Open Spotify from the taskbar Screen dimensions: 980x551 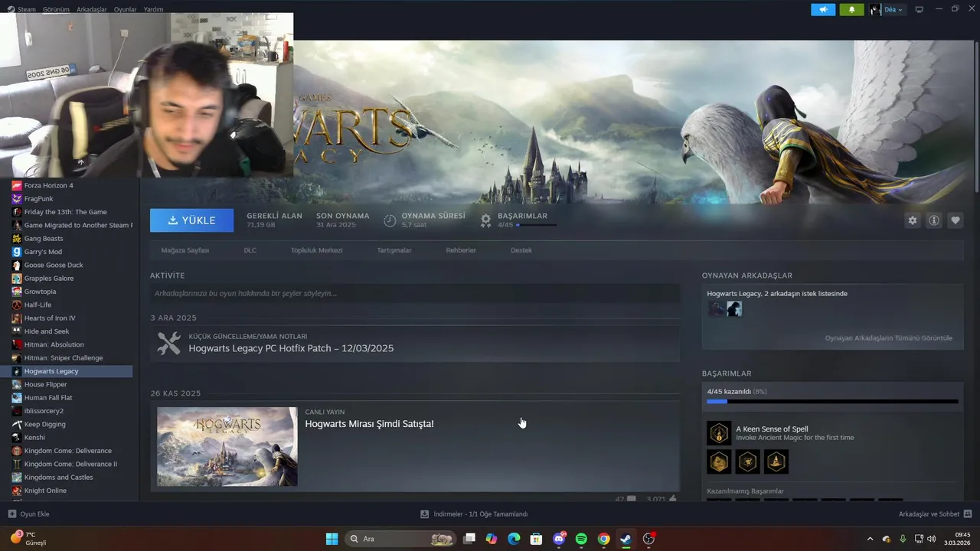pyautogui.click(x=581, y=539)
